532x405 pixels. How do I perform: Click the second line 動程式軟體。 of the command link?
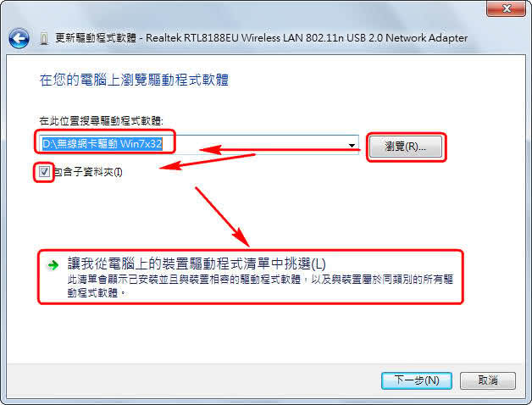tap(97, 292)
